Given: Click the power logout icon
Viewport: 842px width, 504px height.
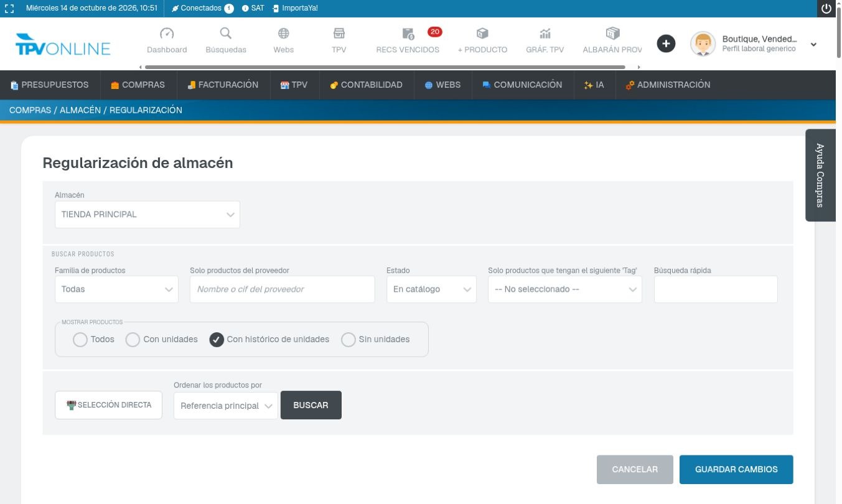Looking at the screenshot, I should [x=826, y=9].
